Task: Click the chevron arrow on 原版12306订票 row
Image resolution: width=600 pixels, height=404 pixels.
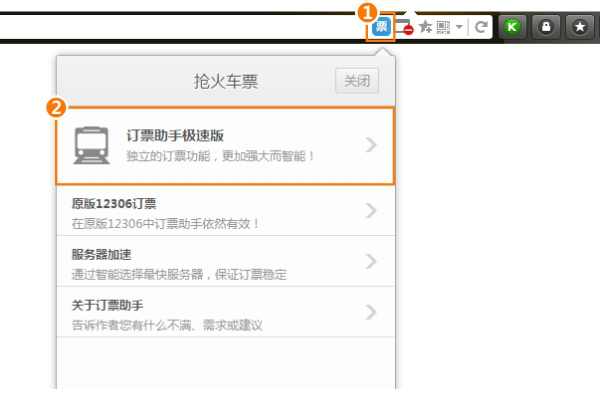Action: tap(371, 211)
